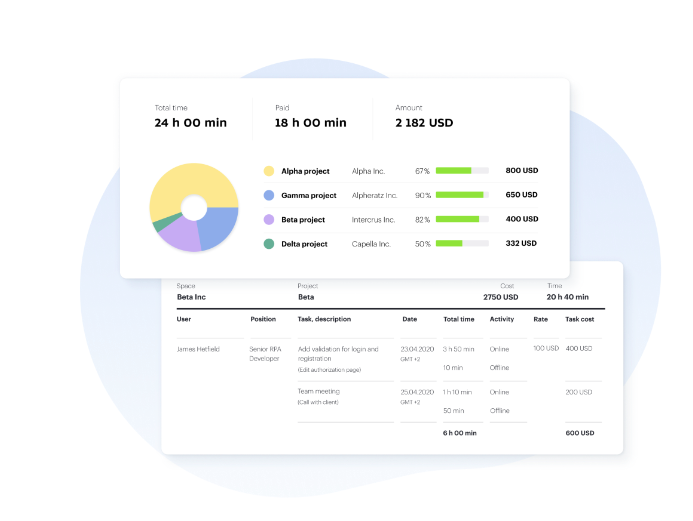
Task: Click the yellow slice of the pie chart
Action: point(190,183)
